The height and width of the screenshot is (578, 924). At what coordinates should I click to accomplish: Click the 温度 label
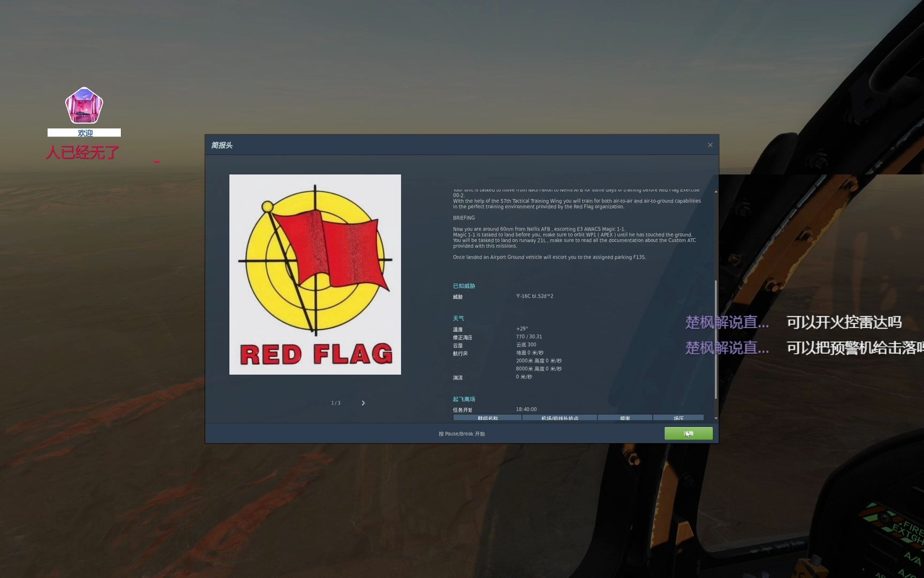[458, 330]
